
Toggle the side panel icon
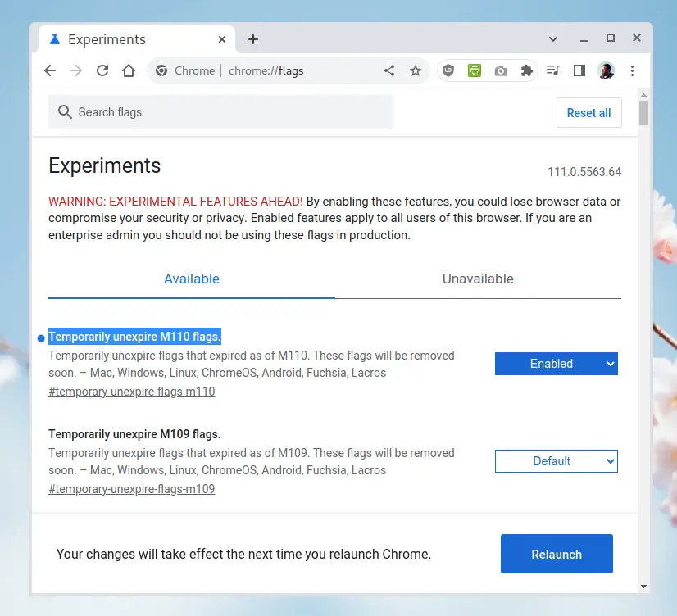(x=579, y=70)
